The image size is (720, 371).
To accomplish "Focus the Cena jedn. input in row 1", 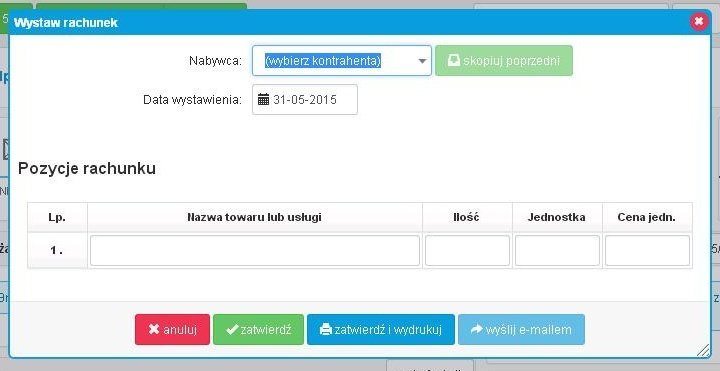I will click(647, 251).
